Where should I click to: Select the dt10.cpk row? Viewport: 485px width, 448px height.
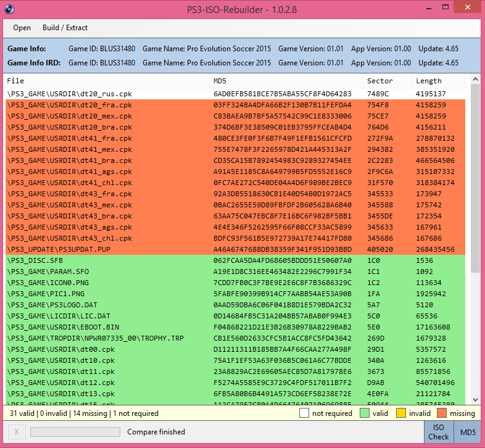[235, 361]
